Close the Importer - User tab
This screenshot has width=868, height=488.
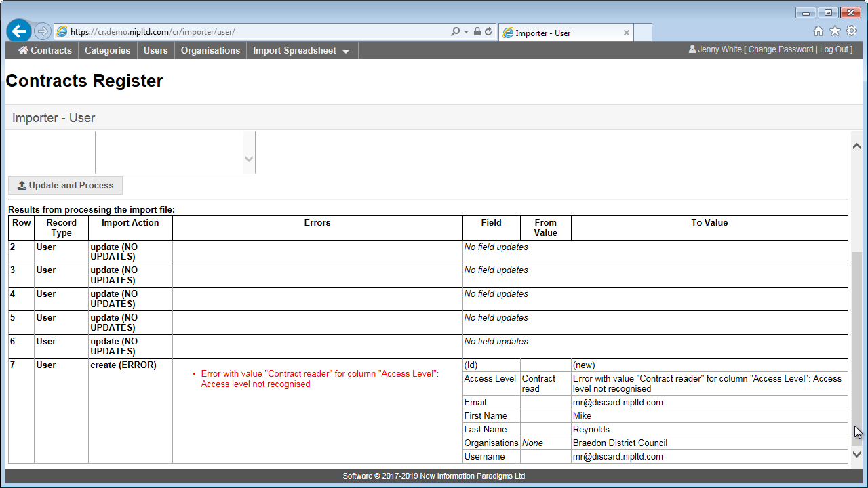pyautogui.click(x=627, y=33)
